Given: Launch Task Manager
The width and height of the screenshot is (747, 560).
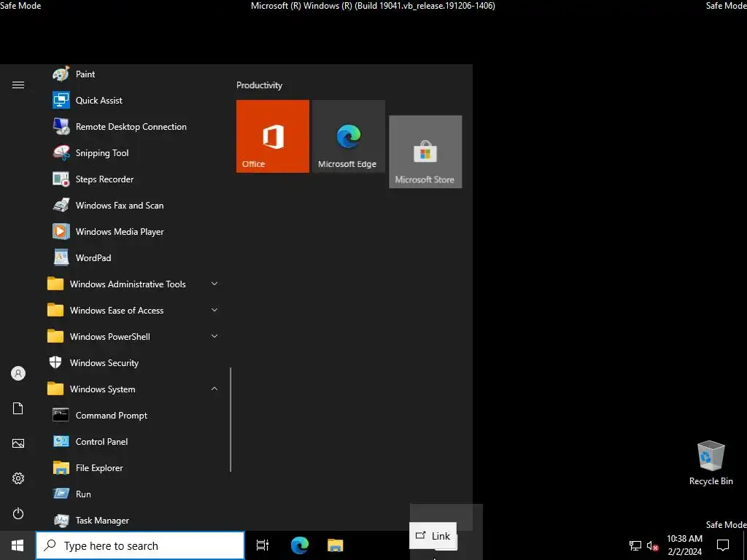Looking at the screenshot, I should [133, 520].
